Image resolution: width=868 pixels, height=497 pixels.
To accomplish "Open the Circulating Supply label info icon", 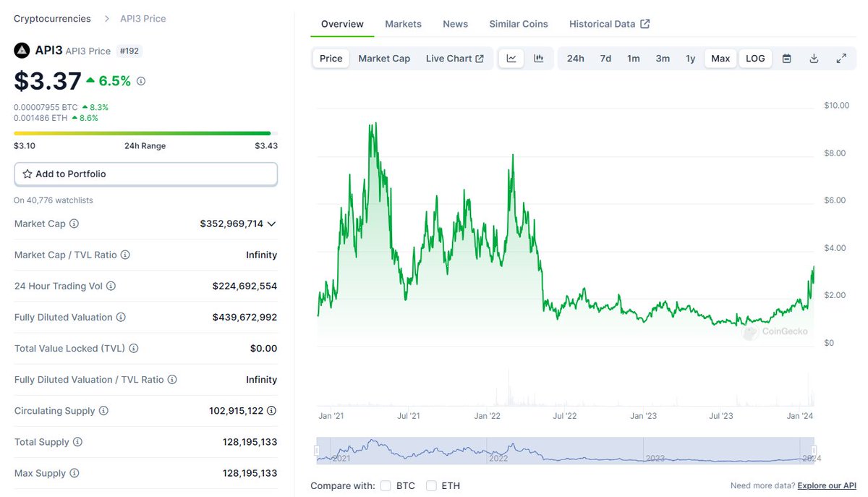I will [x=103, y=411].
